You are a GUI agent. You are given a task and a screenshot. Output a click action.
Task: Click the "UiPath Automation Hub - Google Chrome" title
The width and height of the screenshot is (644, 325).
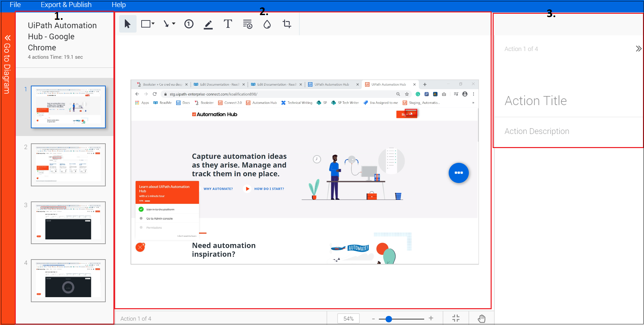pos(62,37)
